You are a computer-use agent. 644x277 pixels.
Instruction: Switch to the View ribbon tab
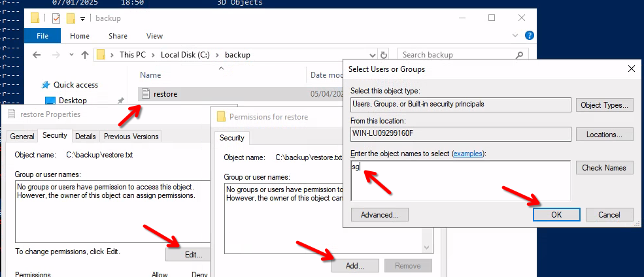154,36
